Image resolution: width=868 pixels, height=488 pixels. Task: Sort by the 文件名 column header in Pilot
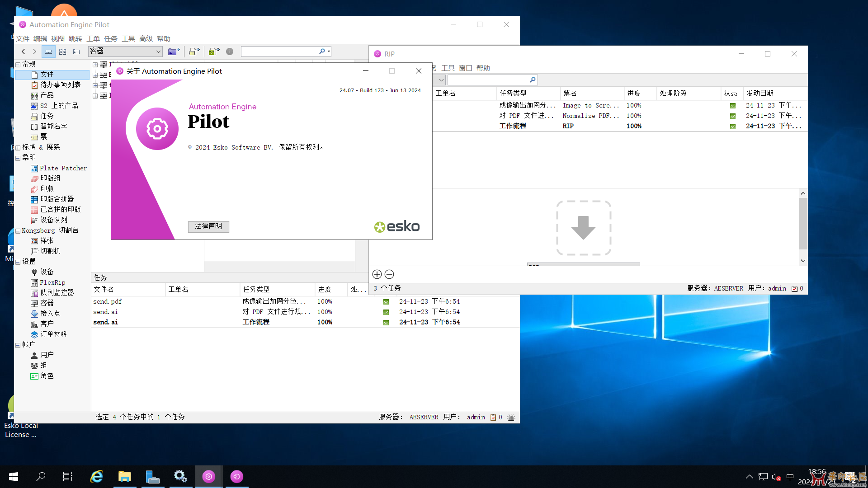[x=128, y=290]
